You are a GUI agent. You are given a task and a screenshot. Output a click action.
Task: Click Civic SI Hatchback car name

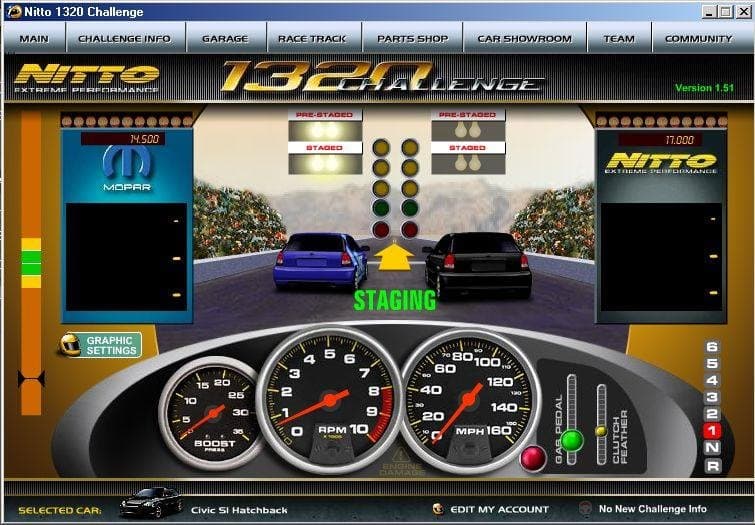tap(239, 510)
